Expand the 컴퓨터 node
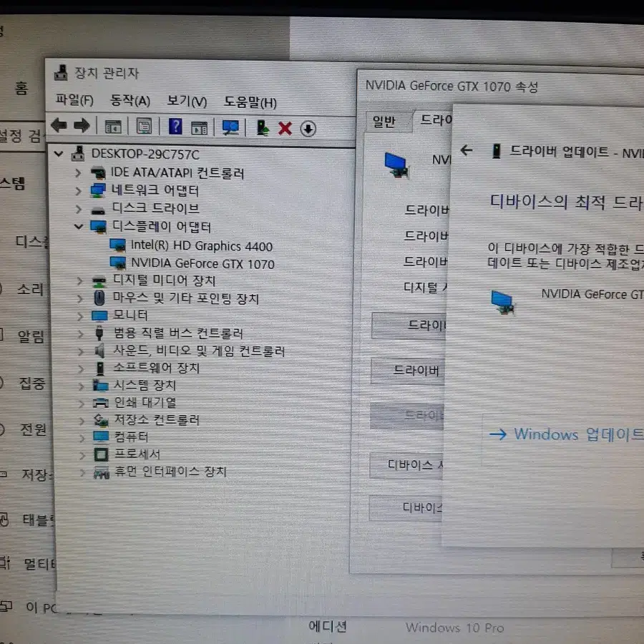The width and height of the screenshot is (644, 644). click(82, 437)
